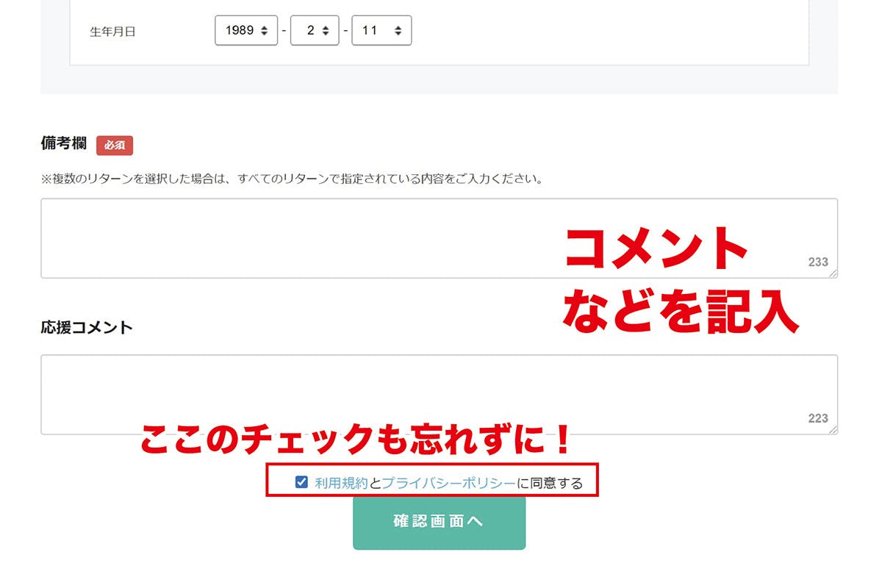Click the 応援コメント heading label

87,327
